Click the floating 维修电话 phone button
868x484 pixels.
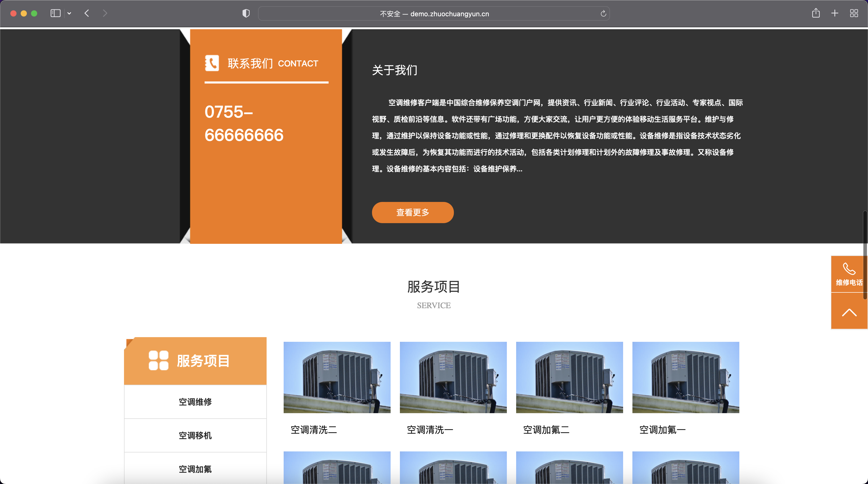click(x=849, y=274)
